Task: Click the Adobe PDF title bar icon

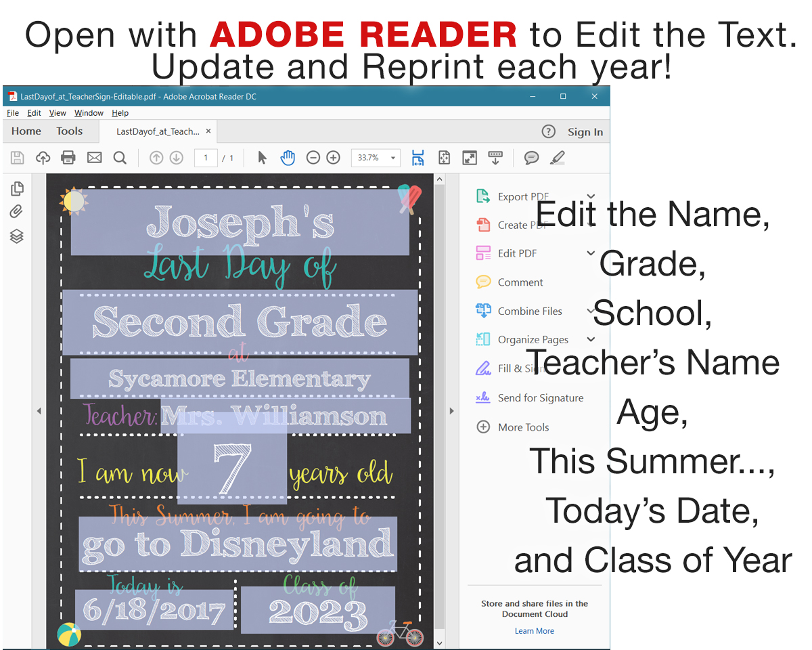Action: (x=12, y=96)
